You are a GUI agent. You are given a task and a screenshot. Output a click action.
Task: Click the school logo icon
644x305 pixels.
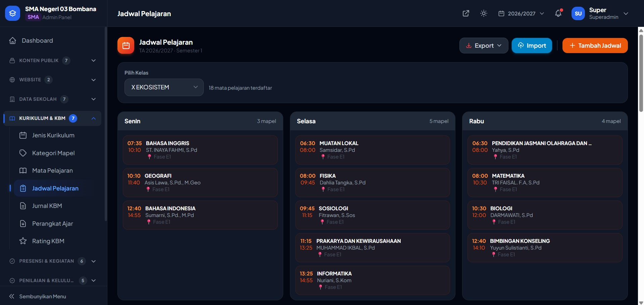point(12,13)
